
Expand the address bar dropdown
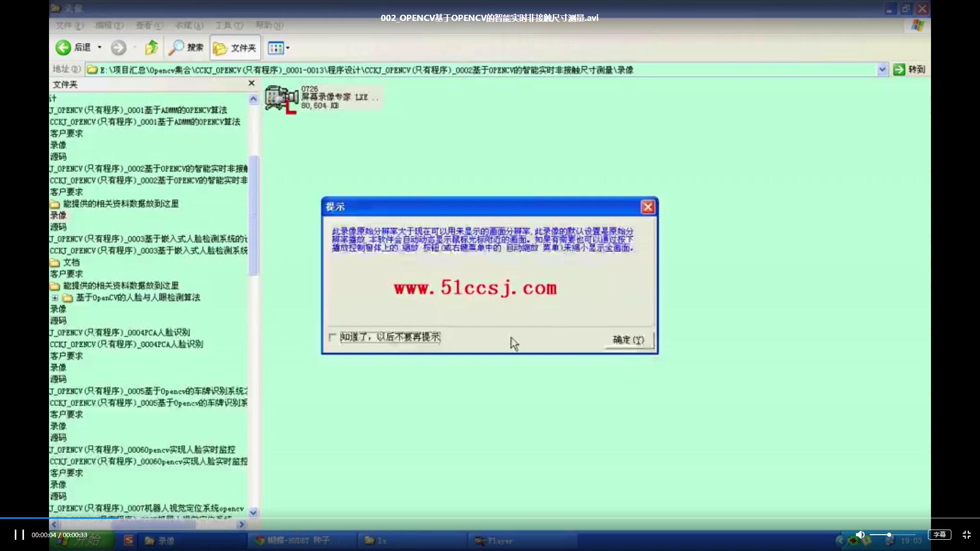(882, 70)
